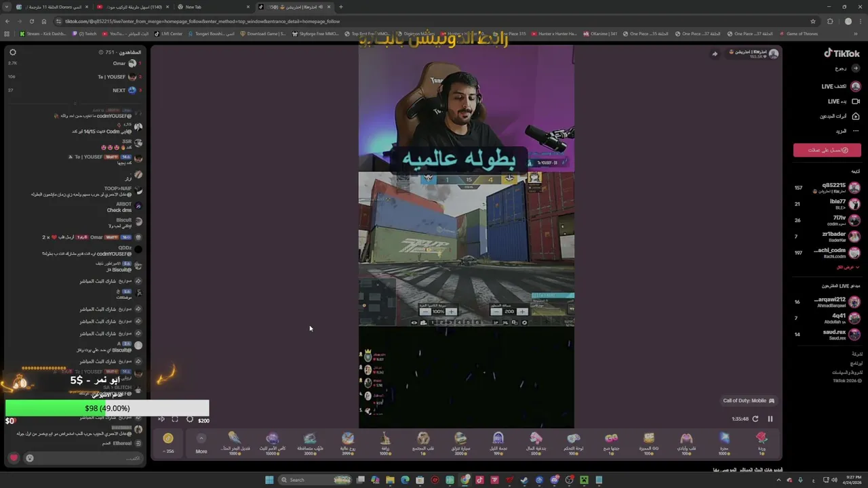Send the GG gift
Viewport: 868px width, 488px height.
pos(649,443)
